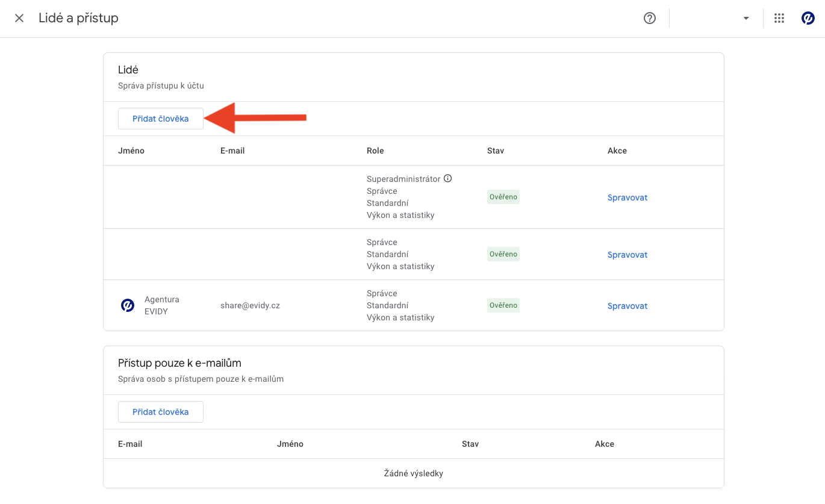
Task: Click Spravovat for Agentura EVIDY
Action: (x=627, y=306)
